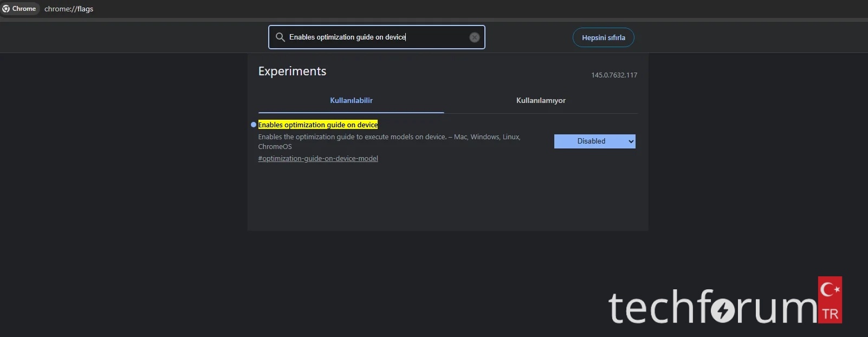Click the Turkish flag icon in watermark
The image size is (868, 337).
[x=830, y=290]
